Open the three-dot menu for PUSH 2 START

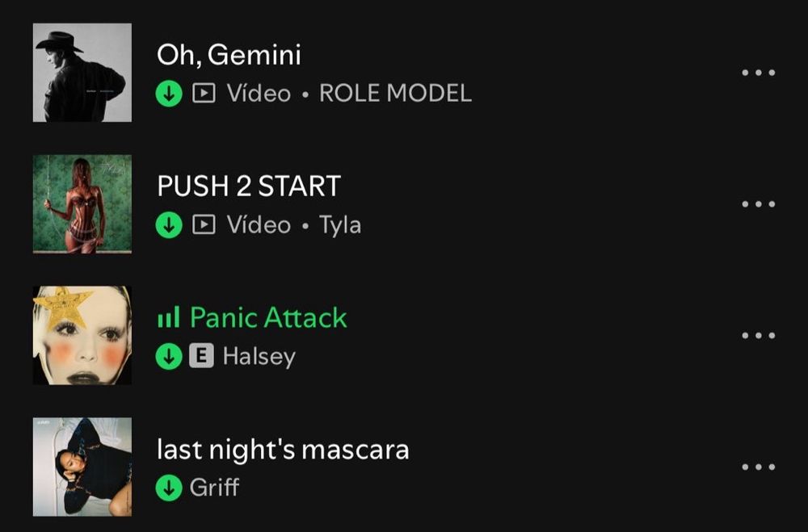point(758,204)
